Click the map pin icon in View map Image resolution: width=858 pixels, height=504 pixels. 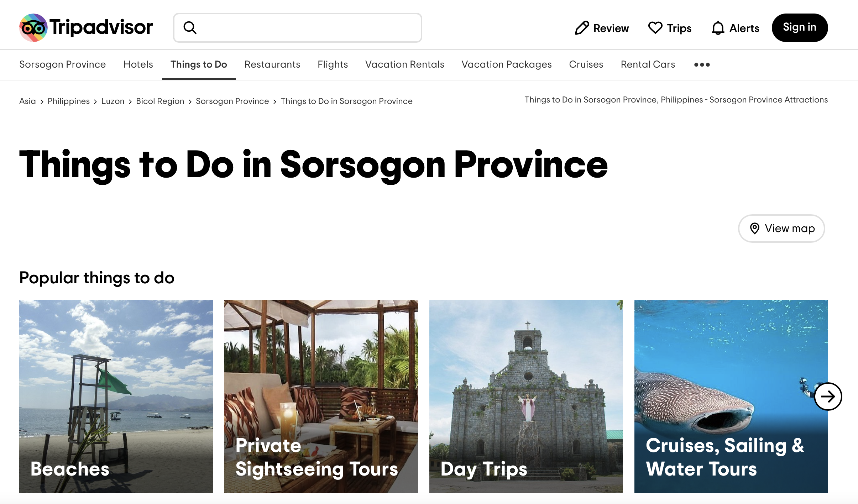coord(754,229)
